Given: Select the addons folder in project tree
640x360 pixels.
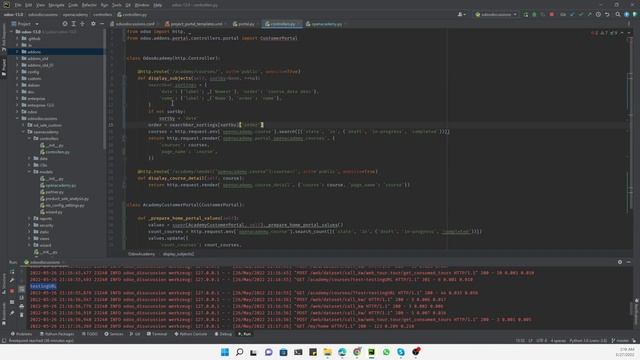Looking at the screenshot, I should point(34,52).
